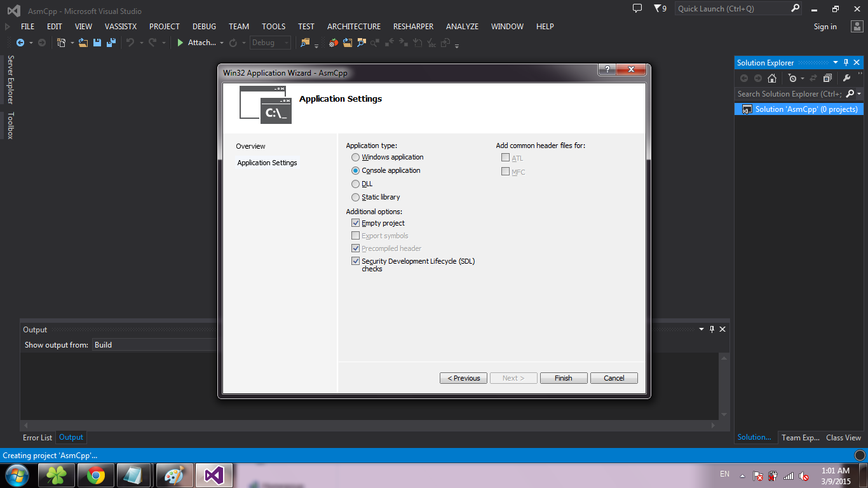This screenshot has width=868, height=488.
Task: Click the ATL header files checkbox
Action: pos(505,158)
